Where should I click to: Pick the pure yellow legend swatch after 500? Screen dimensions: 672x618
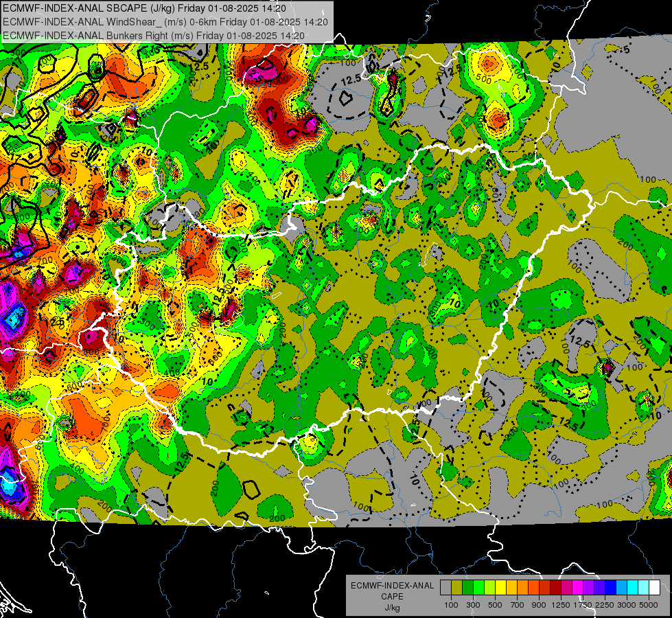click(x=500, y=588)
